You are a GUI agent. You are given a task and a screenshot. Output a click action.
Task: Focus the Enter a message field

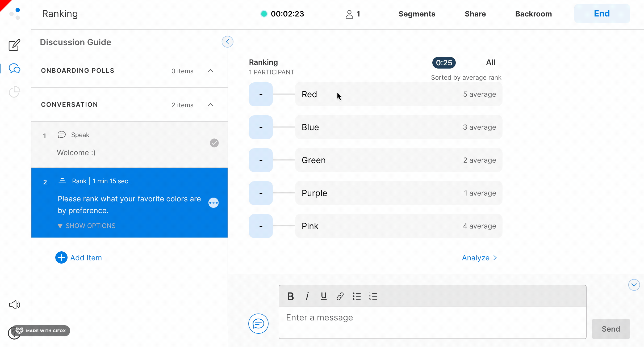pos(432,323)
